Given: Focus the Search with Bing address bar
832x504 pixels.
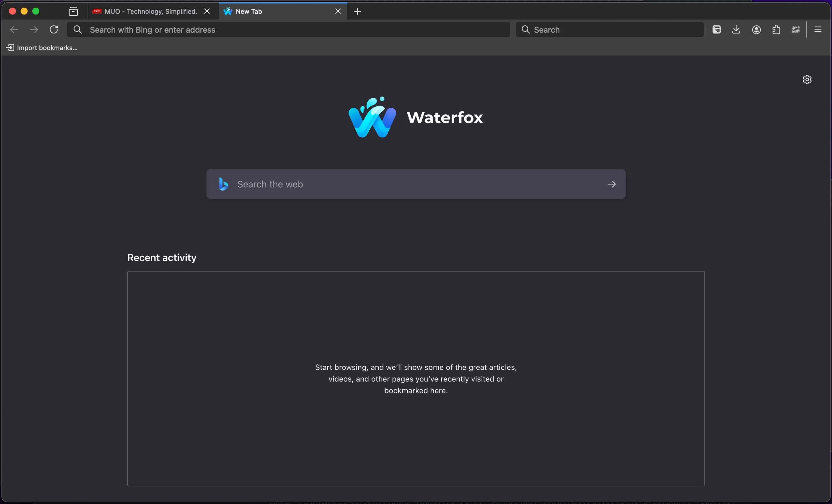Looking at the screenshot, I should point(288,30).
